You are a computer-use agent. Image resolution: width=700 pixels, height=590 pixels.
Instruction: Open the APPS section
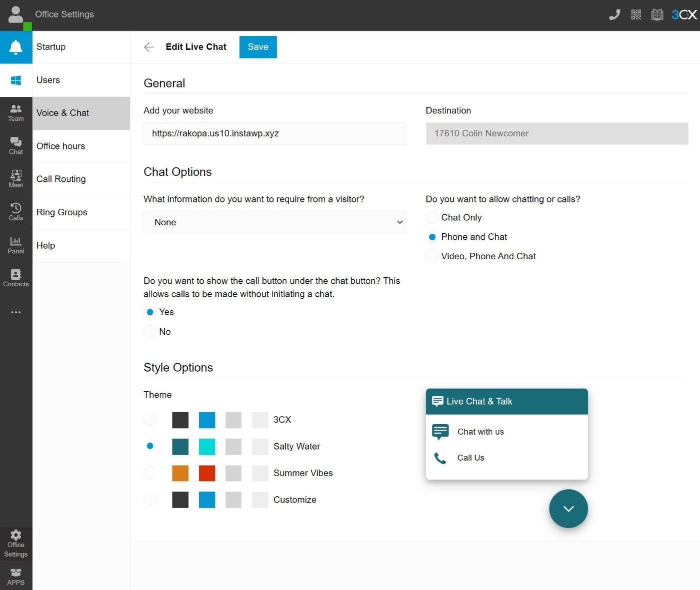(x=16, y=577)
